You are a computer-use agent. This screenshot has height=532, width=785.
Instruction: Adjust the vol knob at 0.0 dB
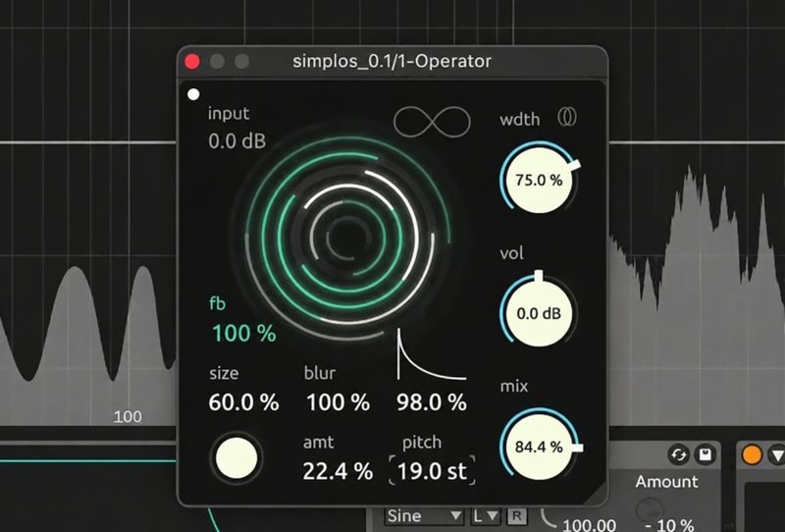point(539,313)
